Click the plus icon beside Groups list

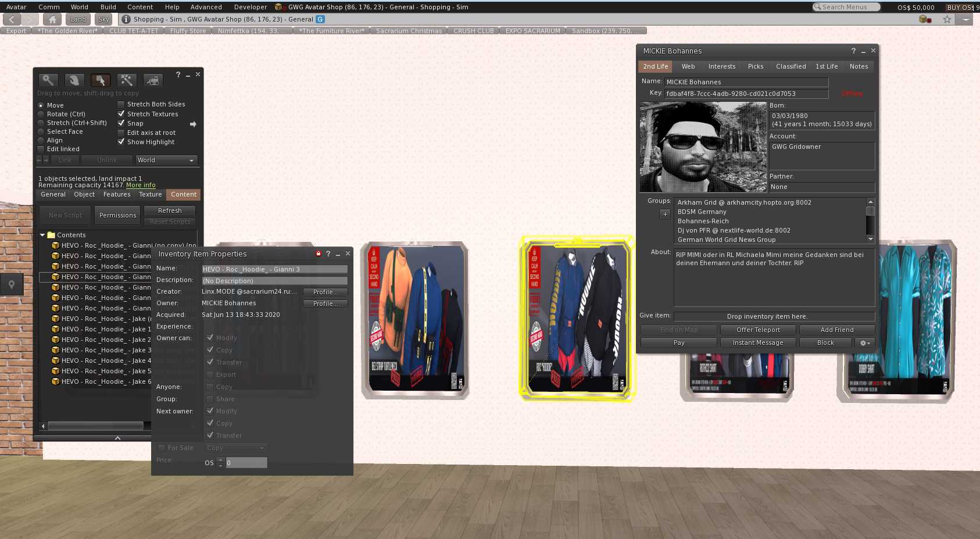click(665, 214)
